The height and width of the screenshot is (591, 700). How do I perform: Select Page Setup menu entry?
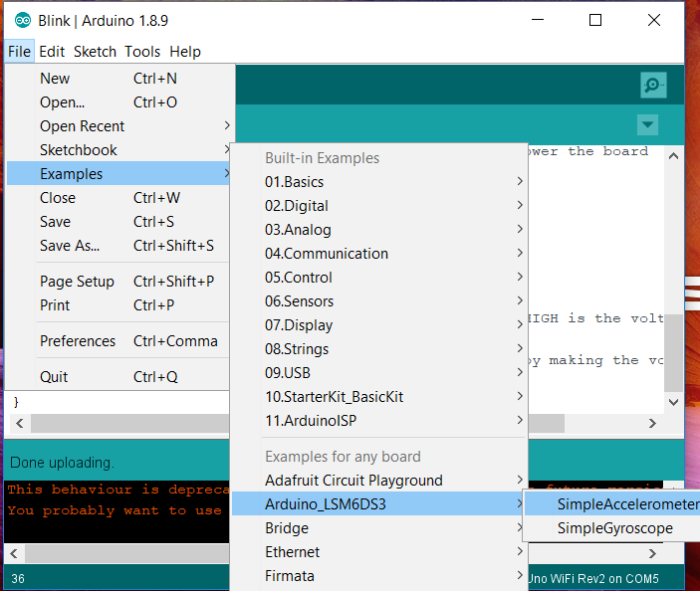click(x=118, y=282)
